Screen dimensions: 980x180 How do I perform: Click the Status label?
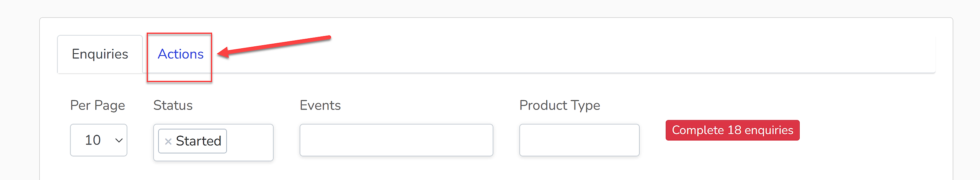click(173, 105)
